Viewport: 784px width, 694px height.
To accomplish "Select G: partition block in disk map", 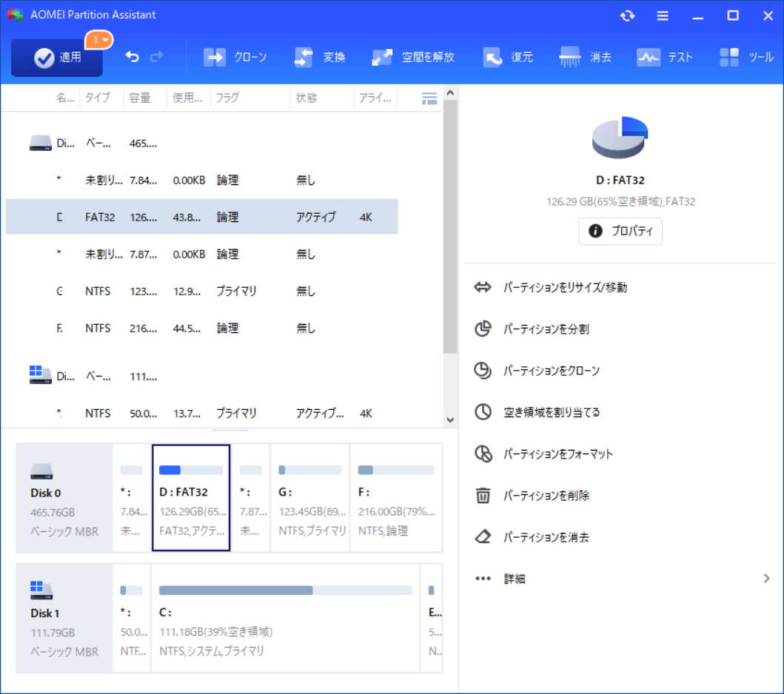I will tap(310, 498).
